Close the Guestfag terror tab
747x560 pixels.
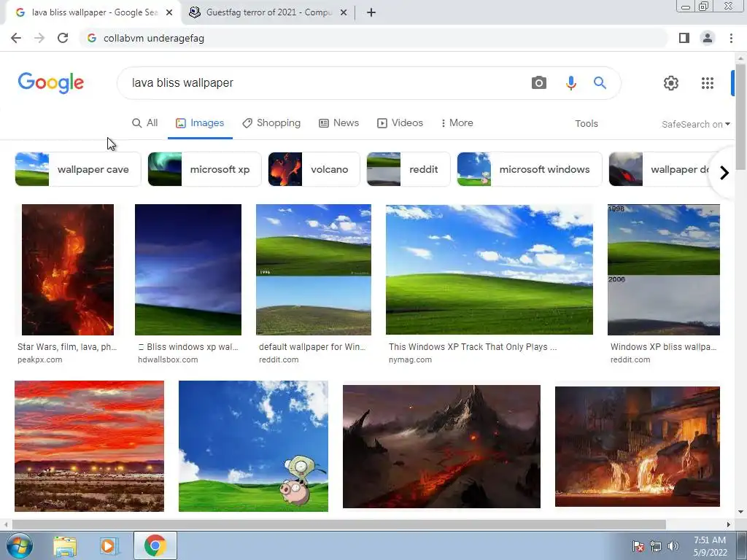344,12
